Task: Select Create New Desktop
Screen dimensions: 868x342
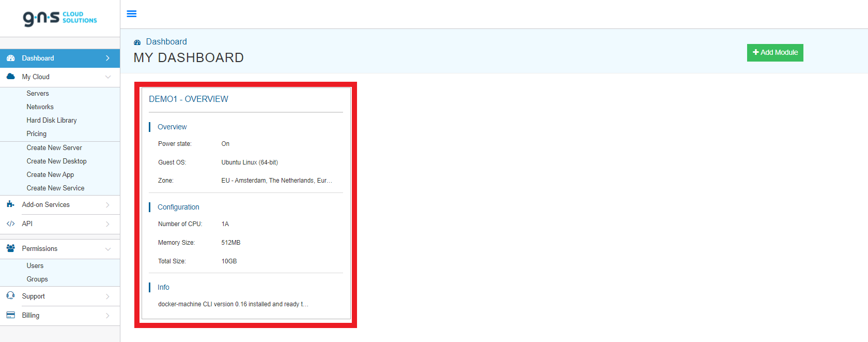Action: point(56,161)
